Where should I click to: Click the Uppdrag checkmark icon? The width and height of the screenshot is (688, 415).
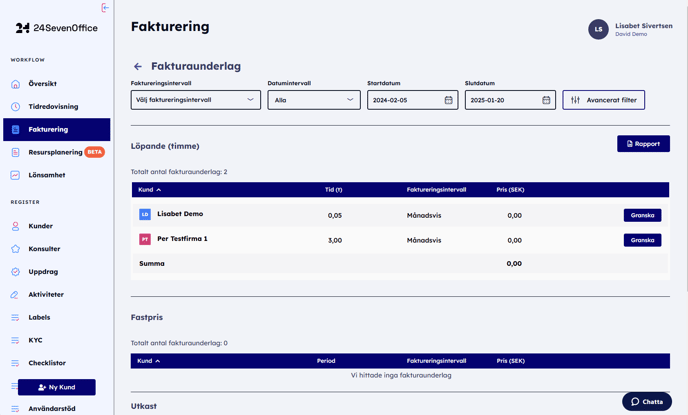click(15, 272)
